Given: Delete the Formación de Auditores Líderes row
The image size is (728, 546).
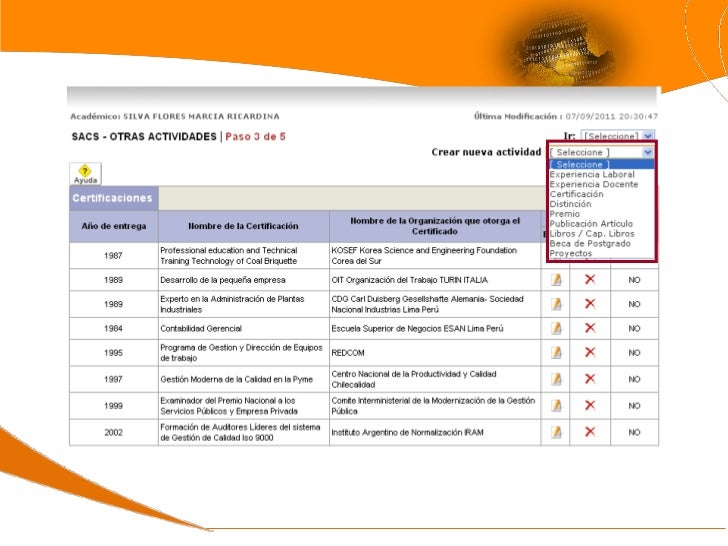Looking at the screenshot, I should [x=590, y=432].
